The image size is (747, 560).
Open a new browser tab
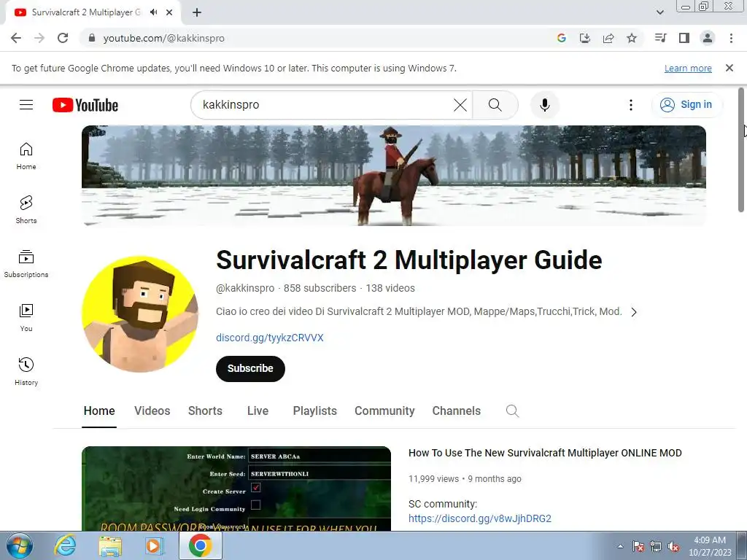coord(197,12)
